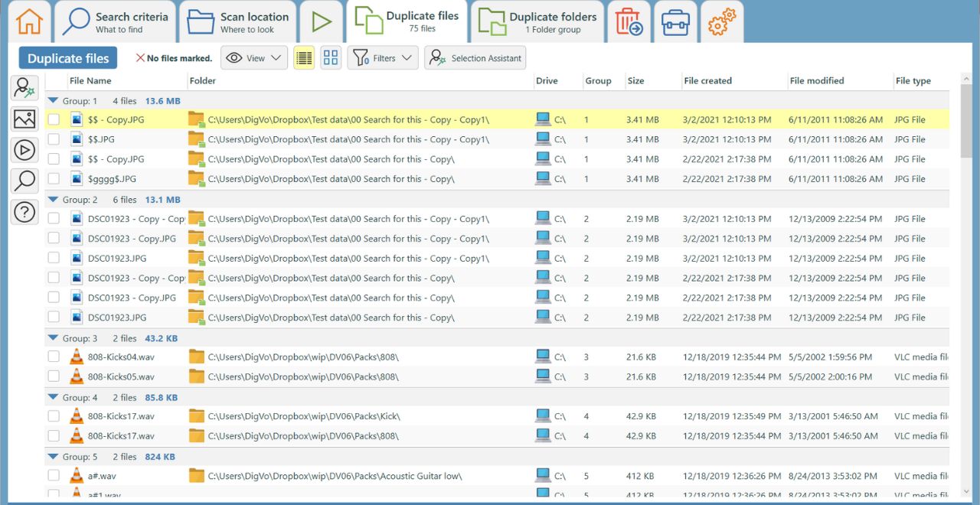Collapse Group: 2 triangle
Screen dimensions: 980x505
tap(53, 199)
